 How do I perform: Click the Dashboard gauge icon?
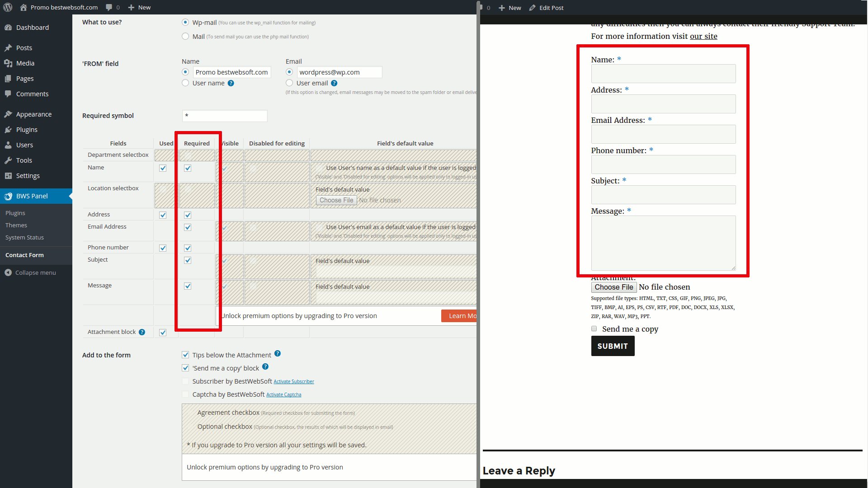pos(8,28)
